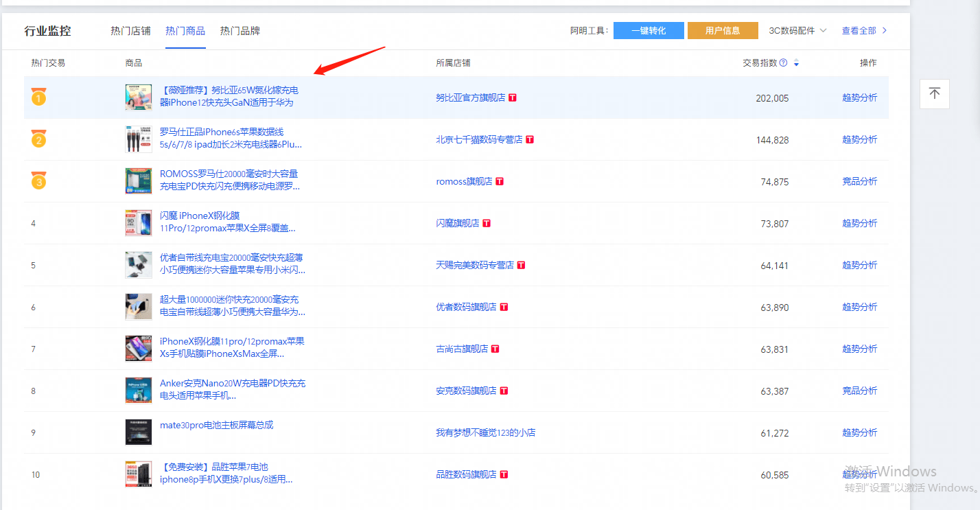Click the back-to-top arrow button

[x=935, y=93]
